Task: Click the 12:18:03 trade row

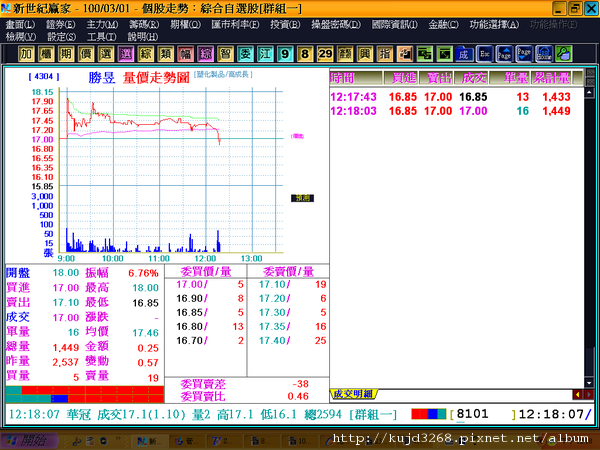Action: [x=451, y=111]
